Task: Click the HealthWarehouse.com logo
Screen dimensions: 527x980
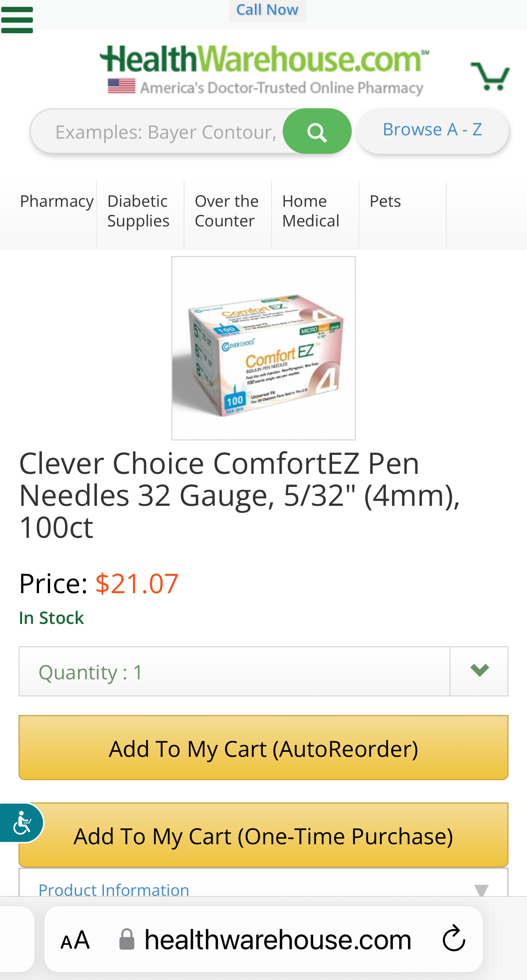Action: pyautogui.click(x=264, y=70)
